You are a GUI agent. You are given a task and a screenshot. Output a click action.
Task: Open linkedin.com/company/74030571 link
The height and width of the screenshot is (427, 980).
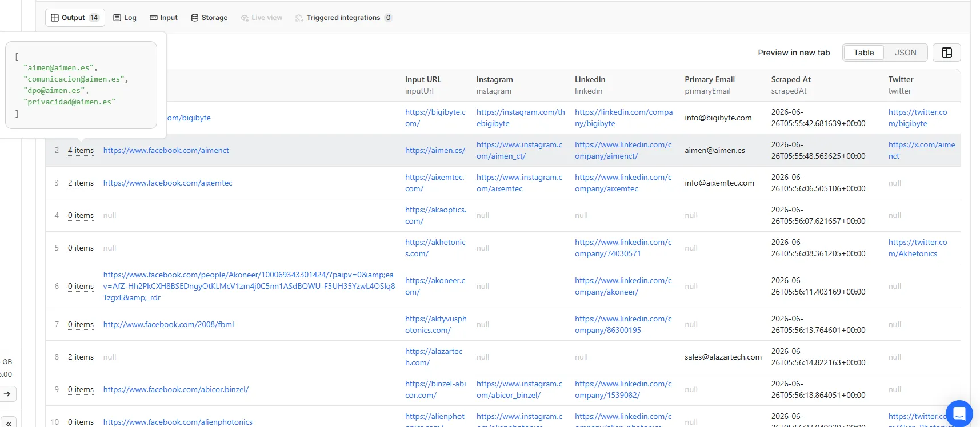click(x=623, y=248)
